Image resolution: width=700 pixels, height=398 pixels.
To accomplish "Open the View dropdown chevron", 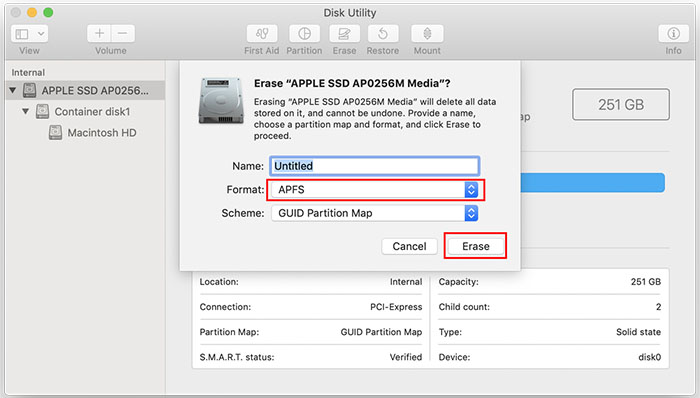I will pos(41,34).
